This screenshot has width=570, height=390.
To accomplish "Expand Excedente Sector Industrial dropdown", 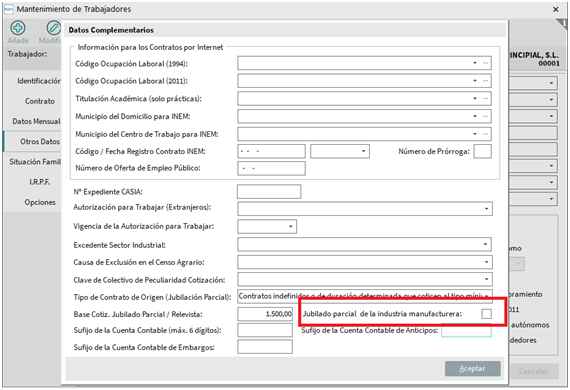I will coord(485,244).
